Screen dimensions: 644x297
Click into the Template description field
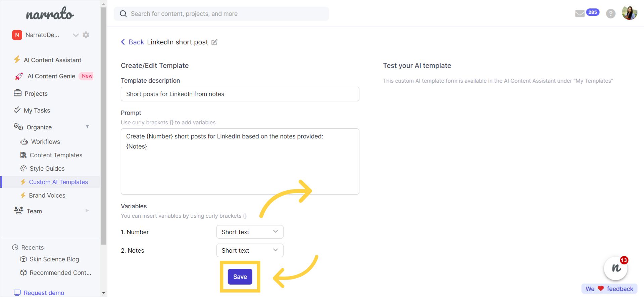[240, 94]
